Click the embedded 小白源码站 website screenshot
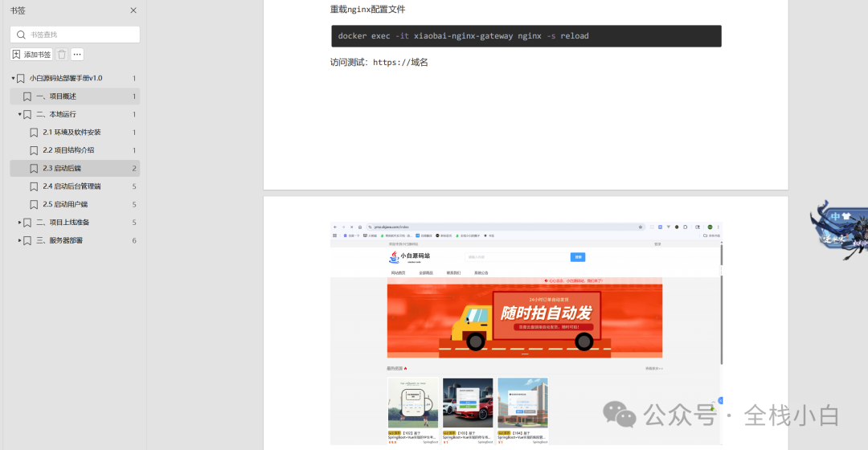This screenshot has width=868, height=450. 526,333
